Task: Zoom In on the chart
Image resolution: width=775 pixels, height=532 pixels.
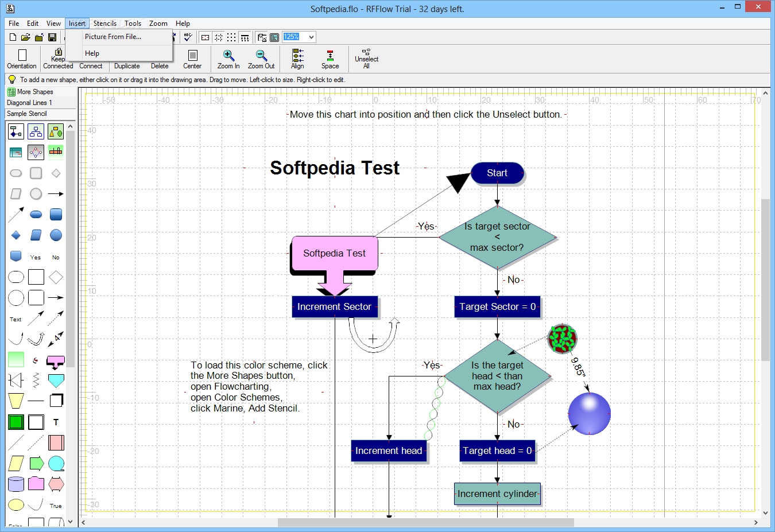Action: point(228,59)
